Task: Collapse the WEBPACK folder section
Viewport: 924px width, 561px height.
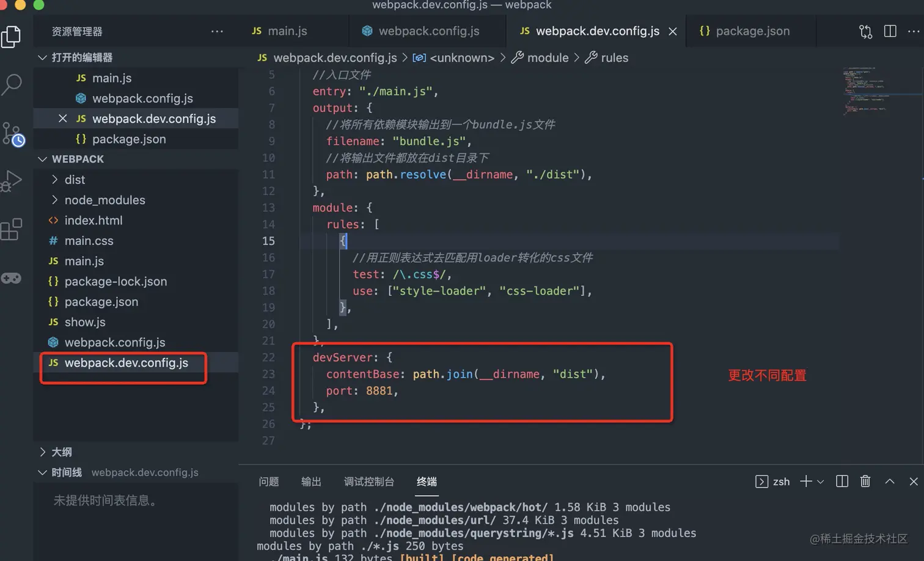Action: (x=42, y=159)
